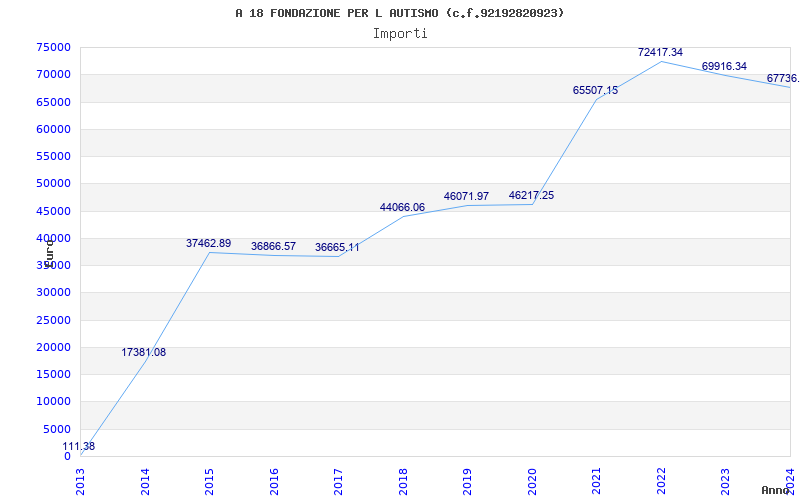Select the 46217.25 data label

coord(531,195)
